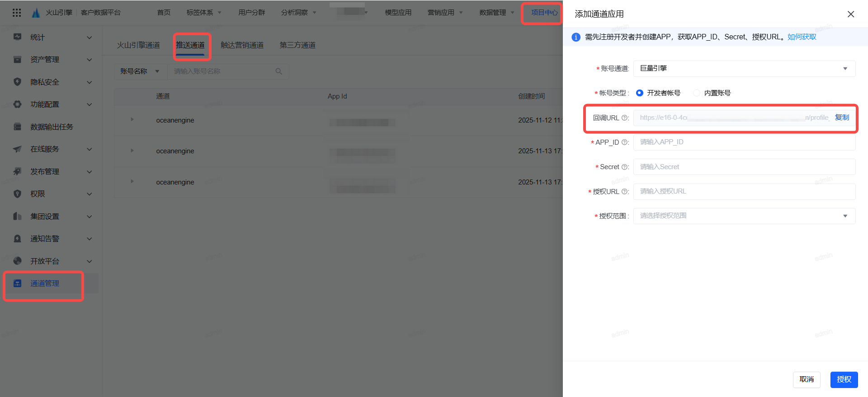This screenshot has height=397, width=868.
Task: Open the 分析洞察 top menu
Action: coord(298,13)
